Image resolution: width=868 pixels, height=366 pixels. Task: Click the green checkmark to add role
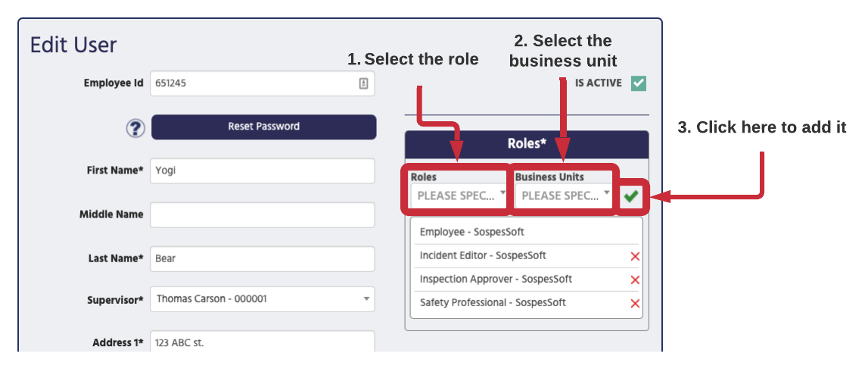pos(630,196)
